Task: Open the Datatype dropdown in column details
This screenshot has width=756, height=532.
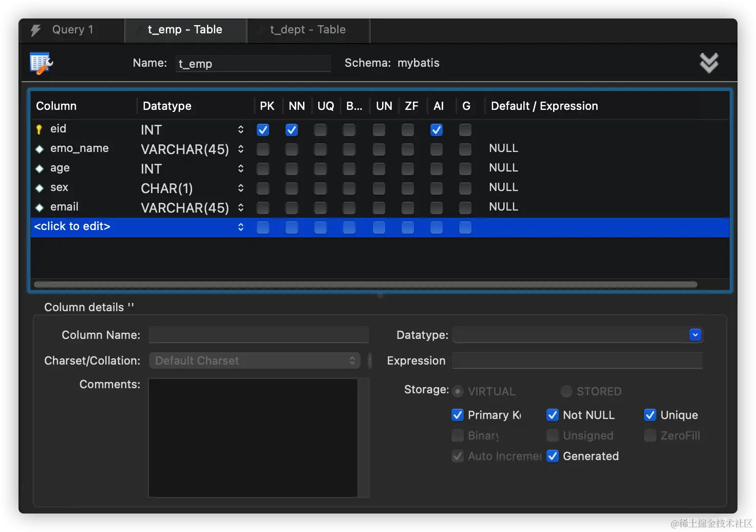Action: (x=695, y=335)
